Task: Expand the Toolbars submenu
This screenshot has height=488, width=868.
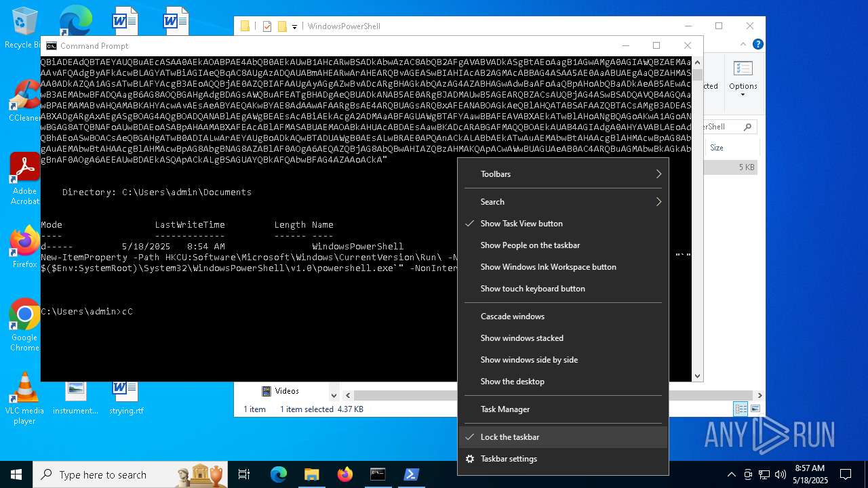Action: coord(563,174)
